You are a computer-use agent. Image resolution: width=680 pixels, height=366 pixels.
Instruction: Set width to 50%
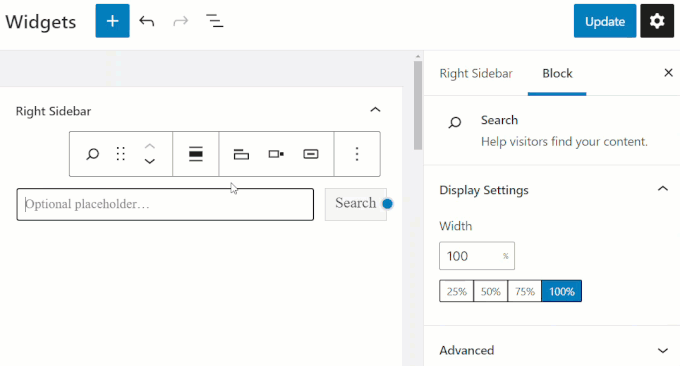click(490, 291)
